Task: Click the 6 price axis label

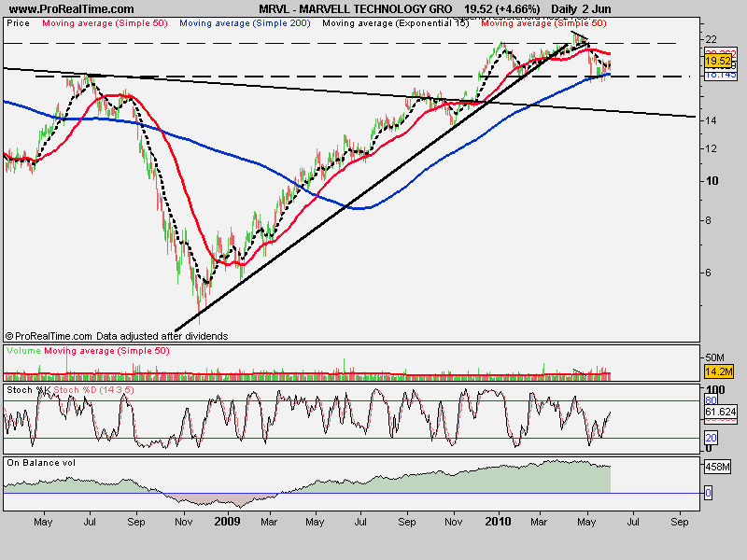Action: (x=709, y=273)
